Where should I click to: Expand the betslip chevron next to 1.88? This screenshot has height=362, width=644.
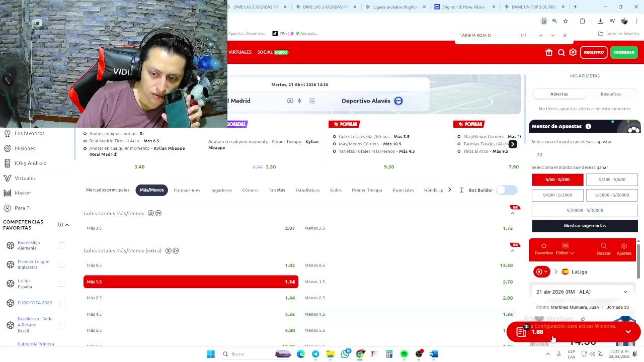tap(628, 332)
